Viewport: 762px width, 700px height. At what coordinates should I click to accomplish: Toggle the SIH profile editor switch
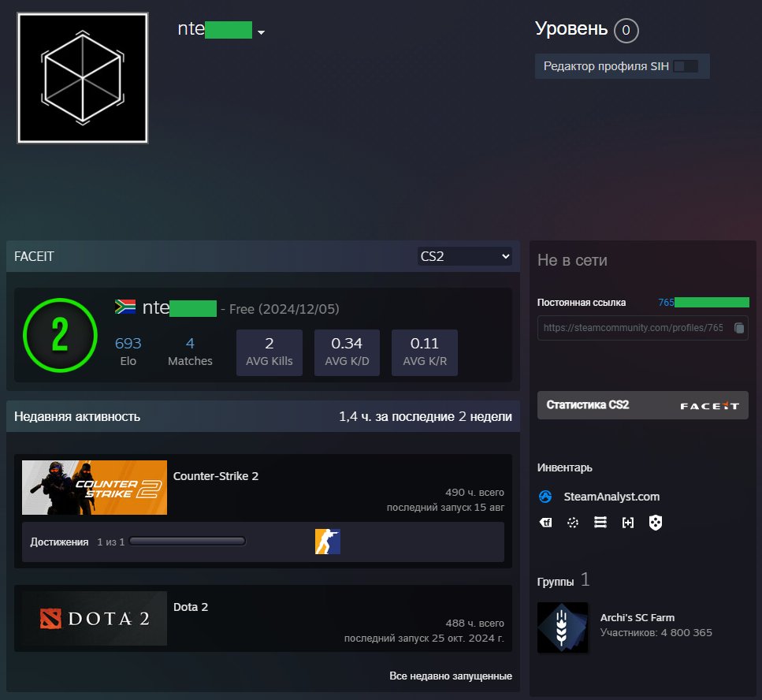[686, 67]
